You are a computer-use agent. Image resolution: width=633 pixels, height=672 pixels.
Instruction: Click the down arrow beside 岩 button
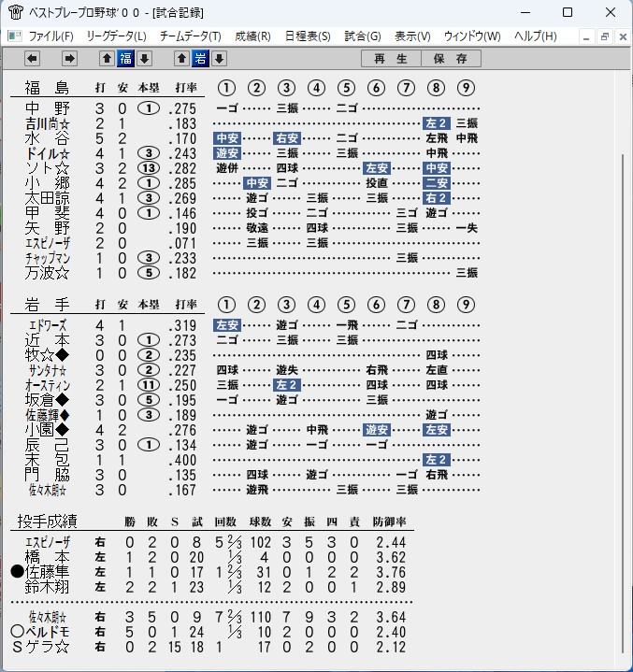tap(219, 58)
